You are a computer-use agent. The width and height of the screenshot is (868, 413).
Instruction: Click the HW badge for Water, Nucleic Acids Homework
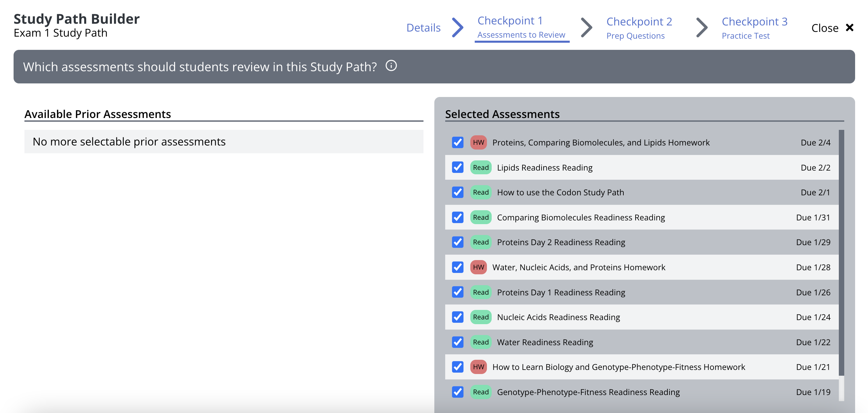coord(478,267)
